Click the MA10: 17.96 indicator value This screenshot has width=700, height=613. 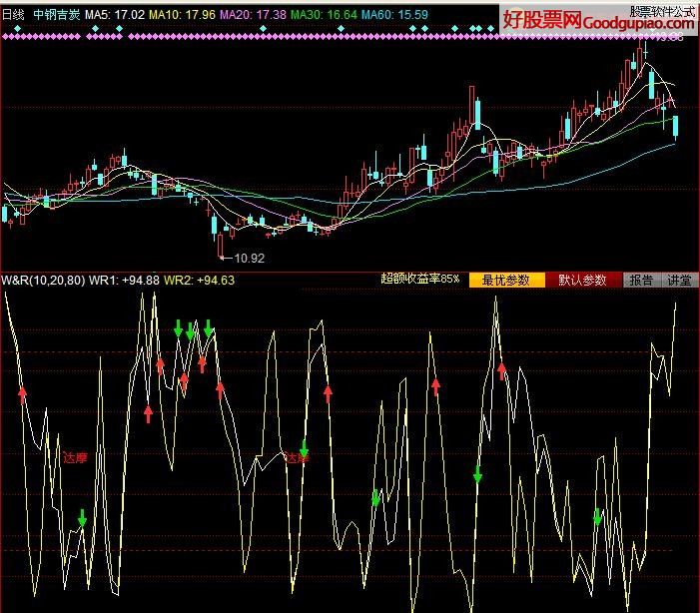click(182, 15)
